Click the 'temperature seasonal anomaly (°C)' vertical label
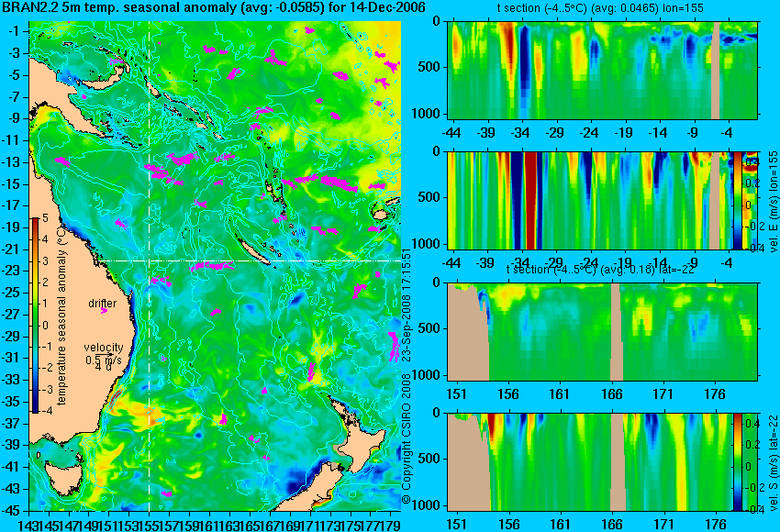780x532 pixels. (x=61, y=316)
